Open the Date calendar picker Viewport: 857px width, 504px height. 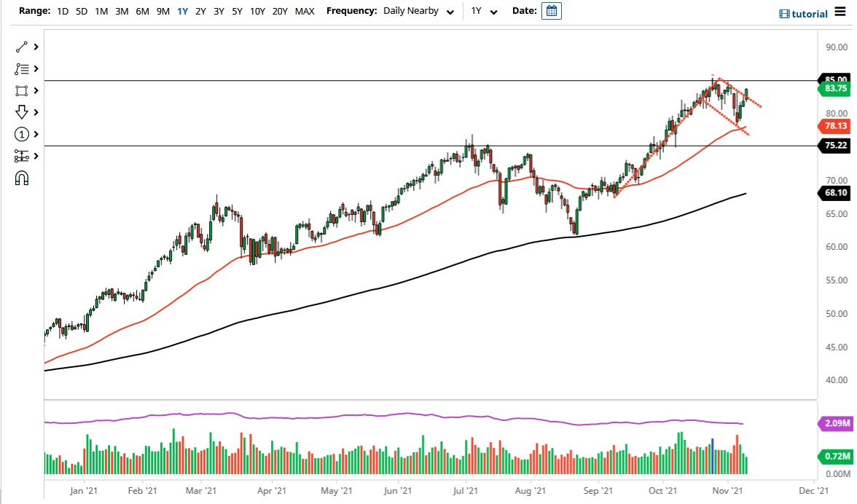point(551,11)
